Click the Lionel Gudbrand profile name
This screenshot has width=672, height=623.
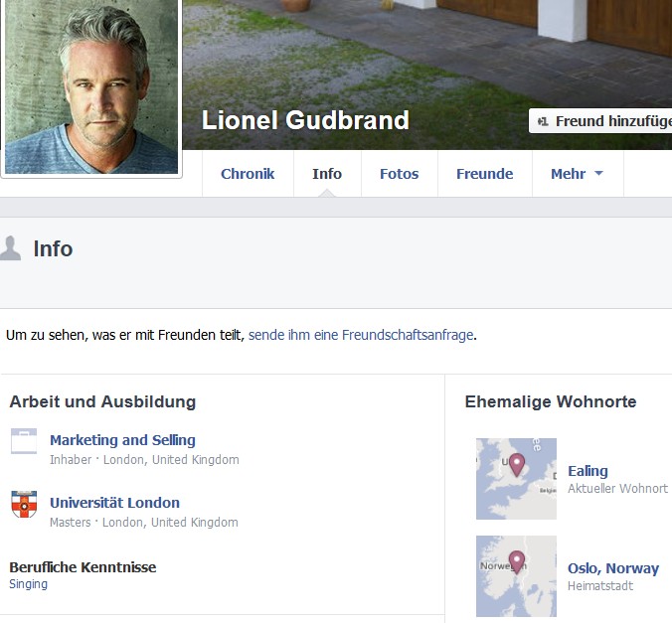coord(305,120)
